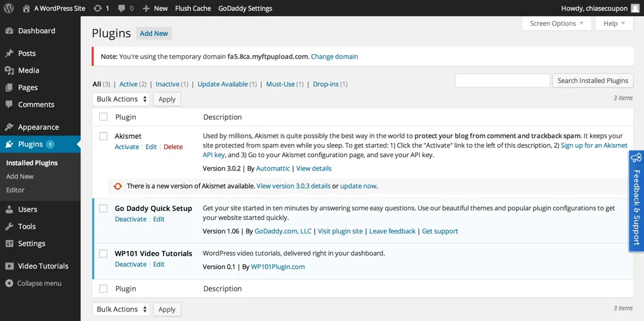Click the WordPress logo icon in admin bar

[9, 8]
